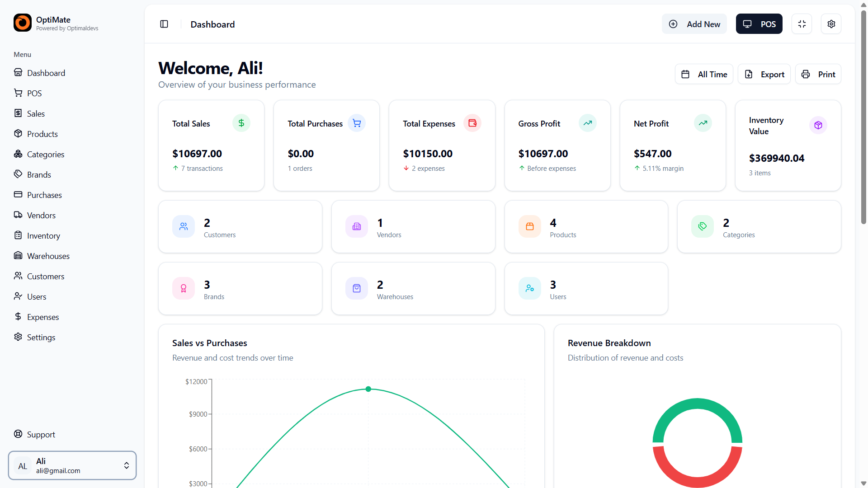This screenshot has width=868, height=488.
Task: Click the Customers card people icon
Action: (184, 226)
